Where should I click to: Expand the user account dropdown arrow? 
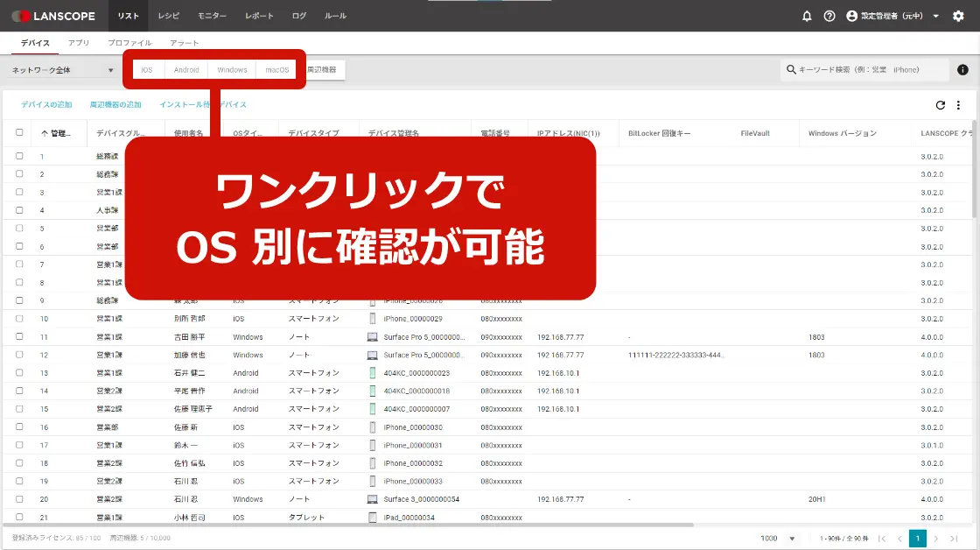tap(935, 17)
